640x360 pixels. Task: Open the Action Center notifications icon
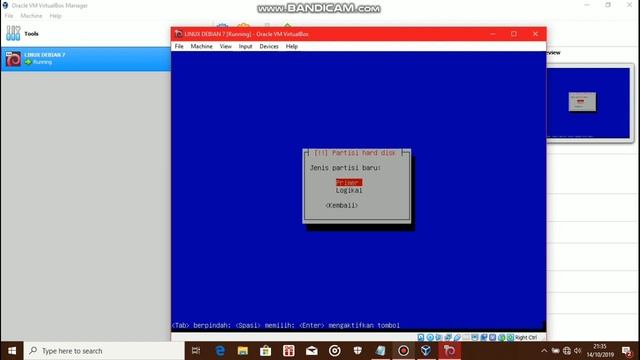tap(627, 351)
